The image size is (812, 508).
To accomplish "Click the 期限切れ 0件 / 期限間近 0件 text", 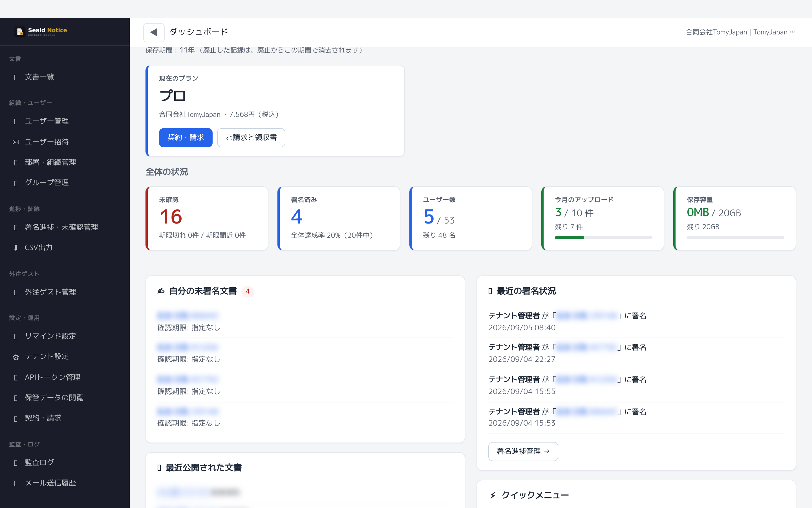I will (x=202, y=236).
